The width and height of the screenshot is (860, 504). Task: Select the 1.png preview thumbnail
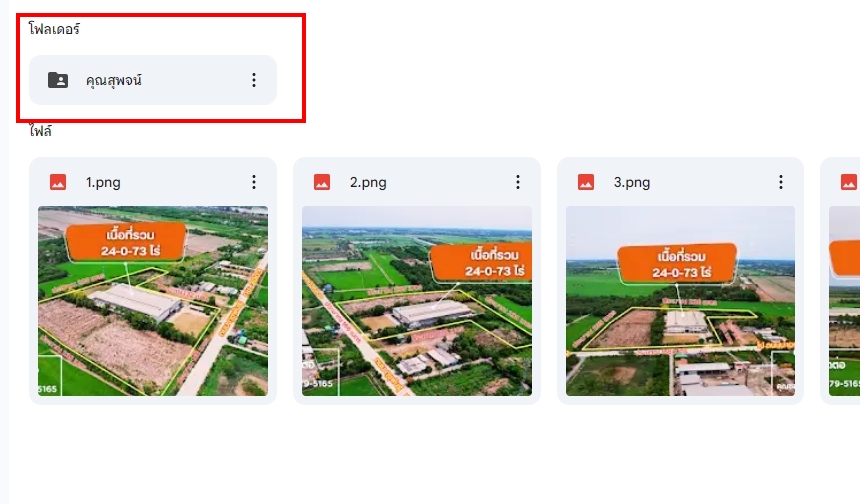pos(153,301)
